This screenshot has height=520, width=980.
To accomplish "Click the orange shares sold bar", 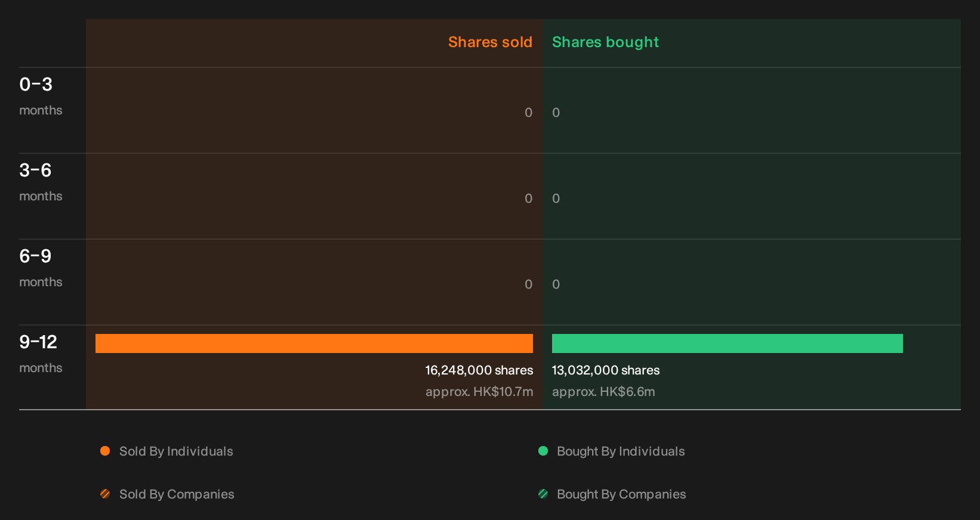I will 314,343.
